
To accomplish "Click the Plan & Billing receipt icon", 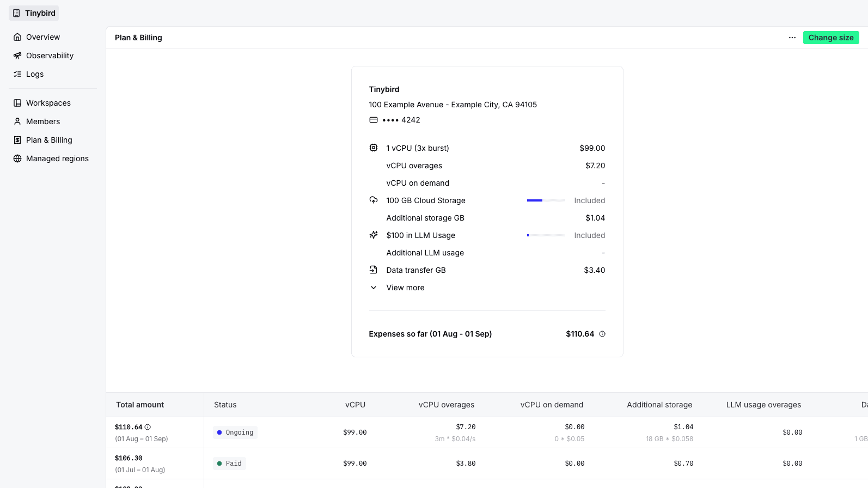I will click(x=17, y=140).
